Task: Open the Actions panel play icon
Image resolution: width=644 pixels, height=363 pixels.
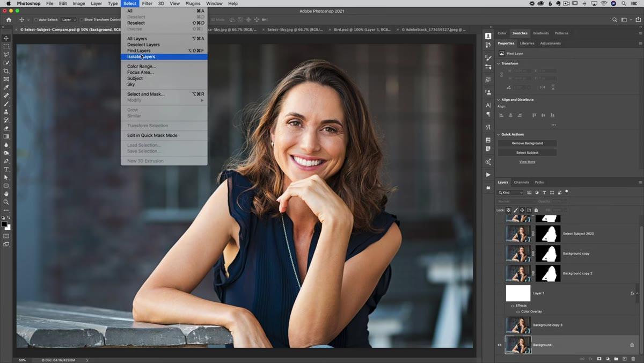Action: coord(488,175)
